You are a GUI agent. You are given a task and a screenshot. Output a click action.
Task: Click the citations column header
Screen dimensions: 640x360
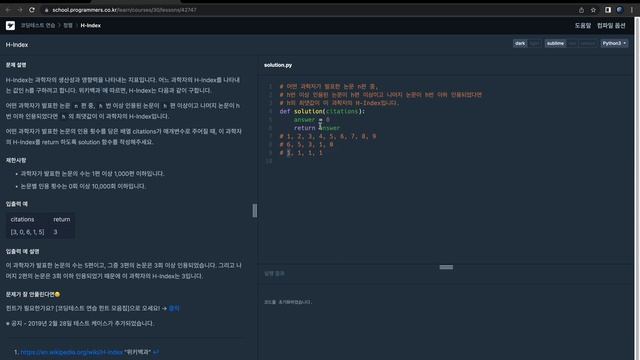point(22,219)
